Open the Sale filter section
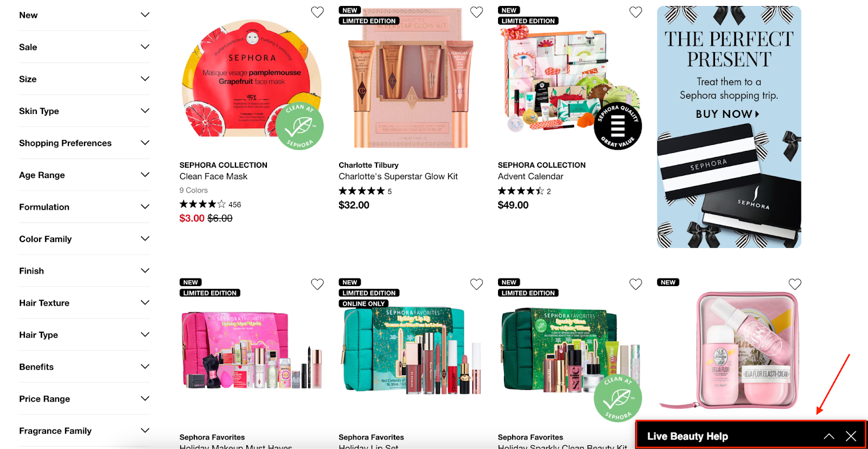This screenshot has height=449, width=868. tap(84, 47)
